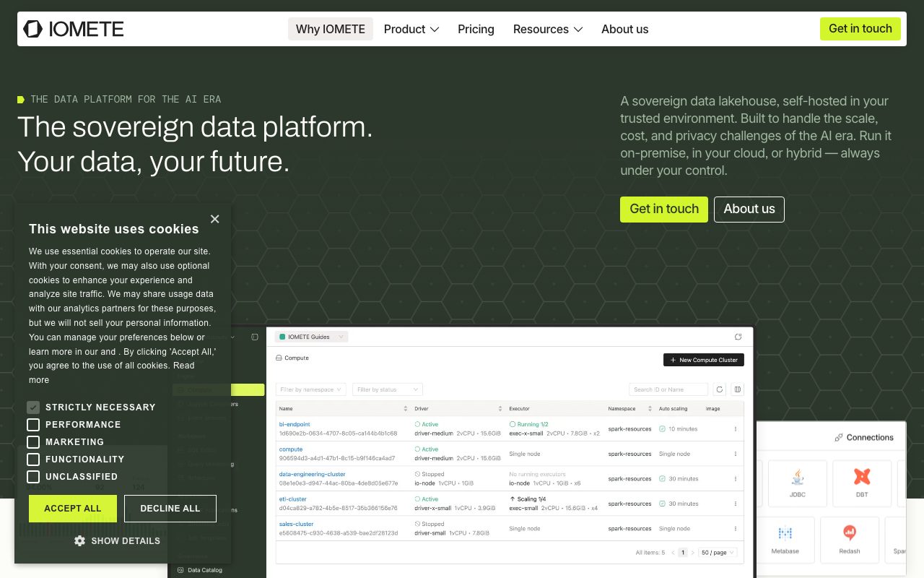Enable the Performance cookies checkbox

33,425
